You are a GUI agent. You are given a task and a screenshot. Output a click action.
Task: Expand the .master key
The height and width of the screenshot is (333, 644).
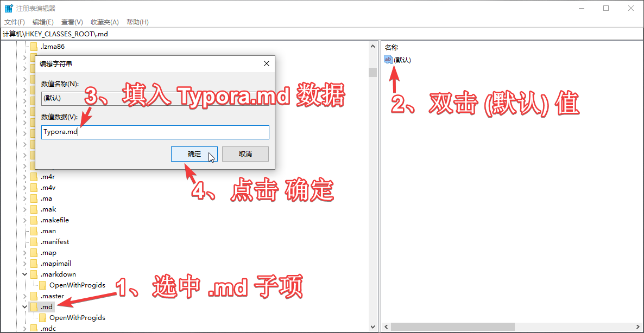point(24,296)
